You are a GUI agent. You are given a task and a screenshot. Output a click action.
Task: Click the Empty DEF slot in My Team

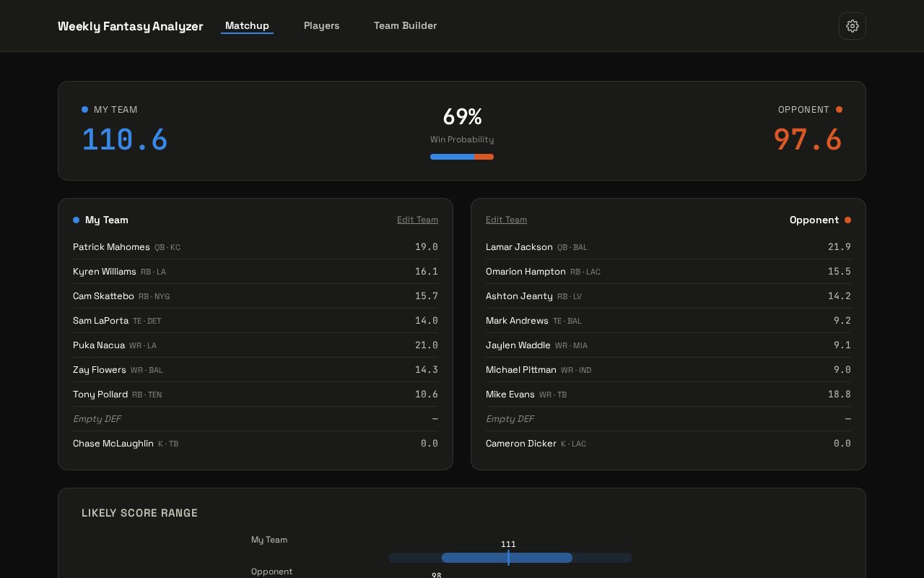256,419
